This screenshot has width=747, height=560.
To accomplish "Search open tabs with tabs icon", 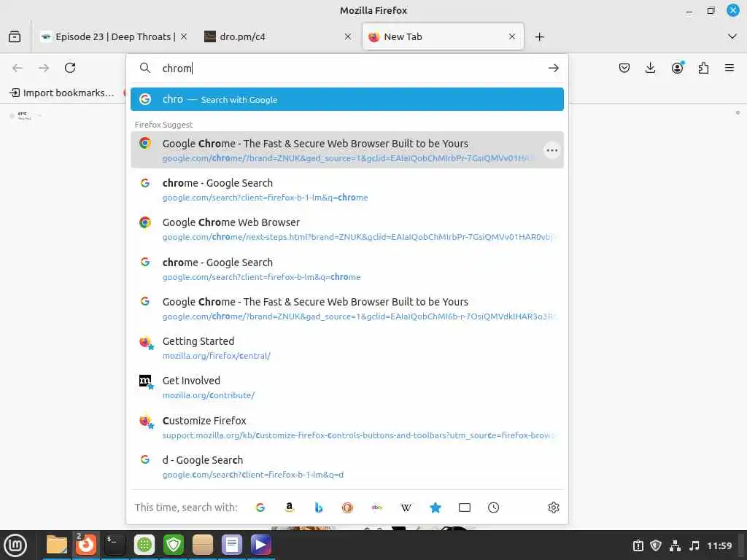I will tap(465, 507).
